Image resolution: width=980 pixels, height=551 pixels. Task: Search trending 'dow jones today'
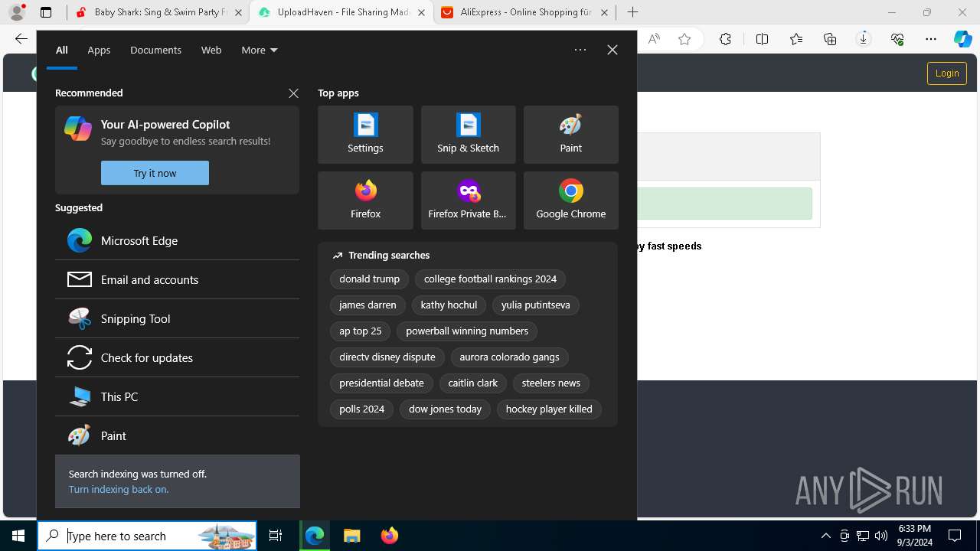[x=445, y=409]
